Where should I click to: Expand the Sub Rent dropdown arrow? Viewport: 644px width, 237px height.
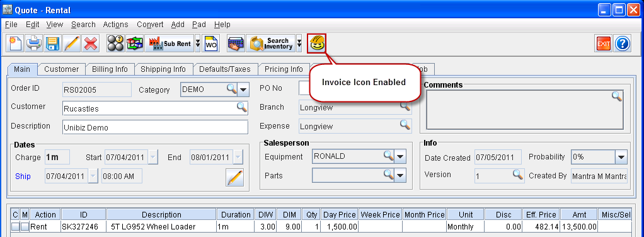(198, 43)
